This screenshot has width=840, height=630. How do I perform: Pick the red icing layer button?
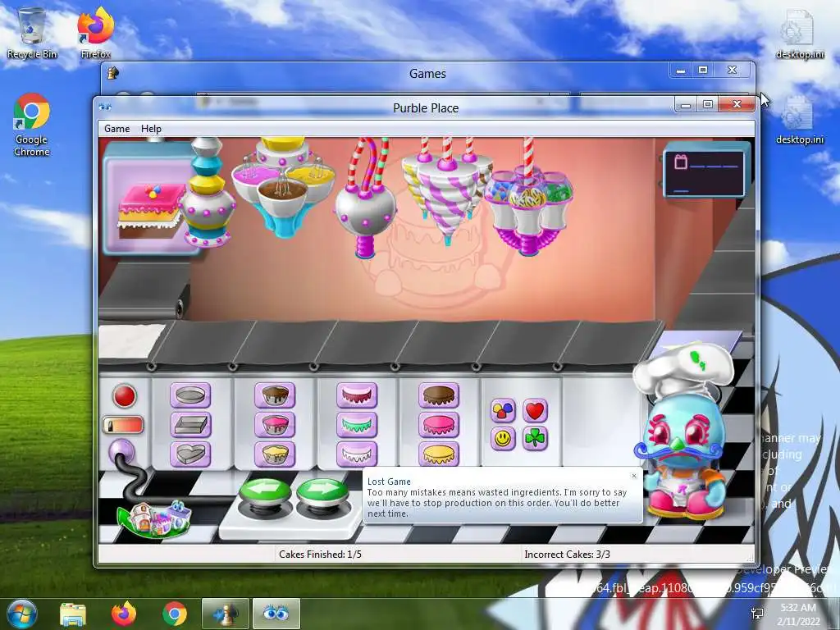pos(357,396)
